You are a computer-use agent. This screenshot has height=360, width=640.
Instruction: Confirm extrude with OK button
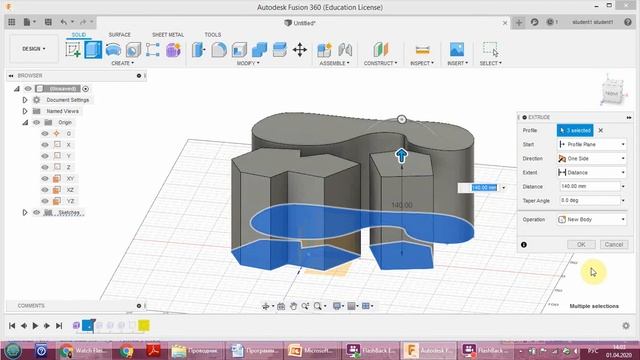581,244
